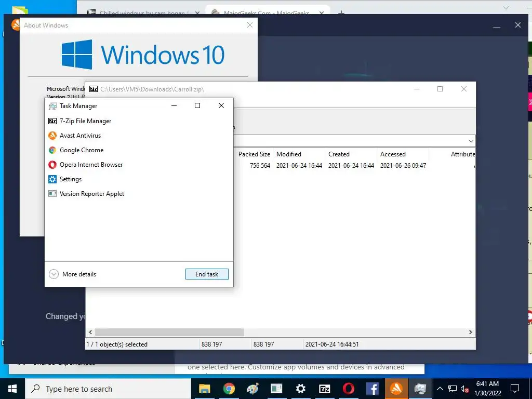Screen dimensions: 532x399
Task: Click the Avast icon in About Windows title bar
Action: pyautogui.click(x=15, y=25)
